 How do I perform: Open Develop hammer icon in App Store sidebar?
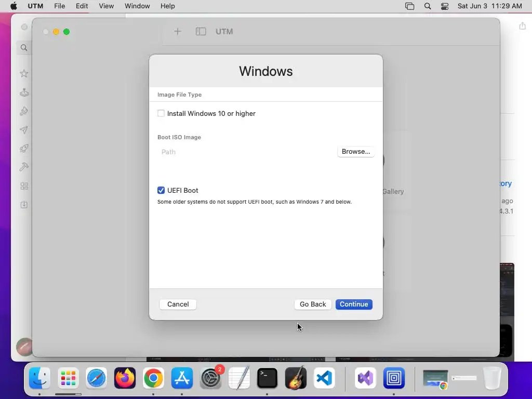[24, 167]
